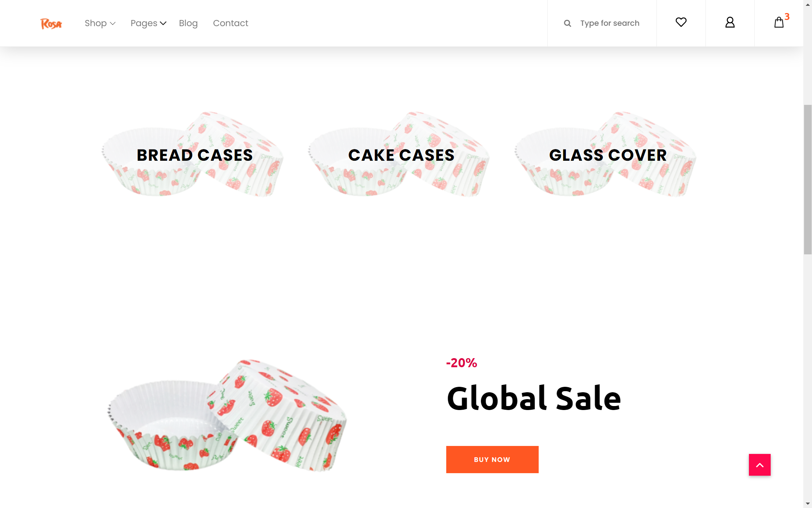This screenshot has width=812, height=508.
Task: Open the shopping bag cart icon
Action: point(779,22)
